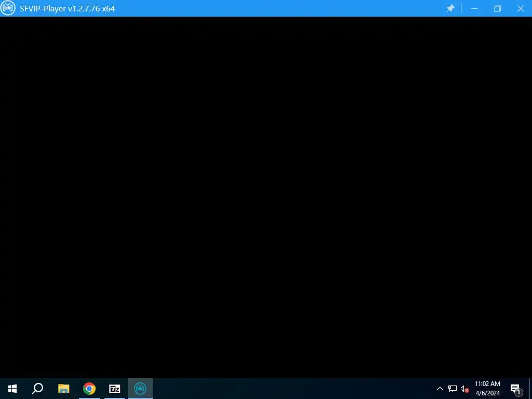Open clock showing 11:02 AM

click(487, 389)
